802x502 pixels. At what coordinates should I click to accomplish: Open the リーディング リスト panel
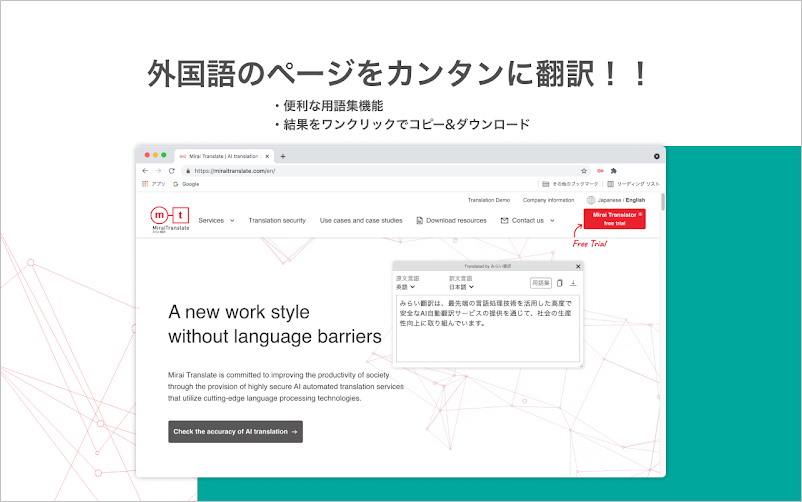click(633, 184)
